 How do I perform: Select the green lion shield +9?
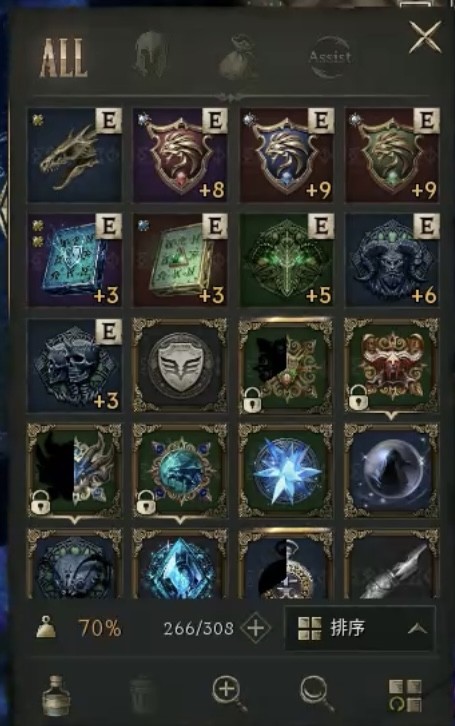[x=392, y=155]
